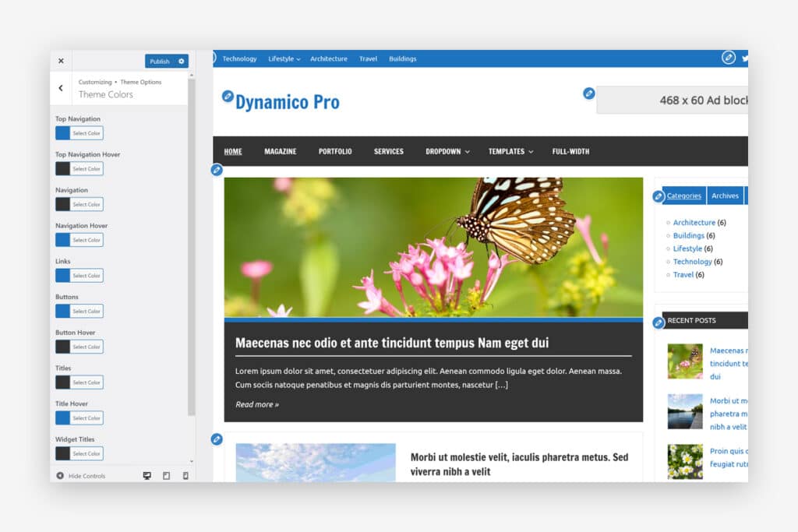Click daisies thumbnail in Recent Posts
The image size is (798, 532).
(685, 462)
